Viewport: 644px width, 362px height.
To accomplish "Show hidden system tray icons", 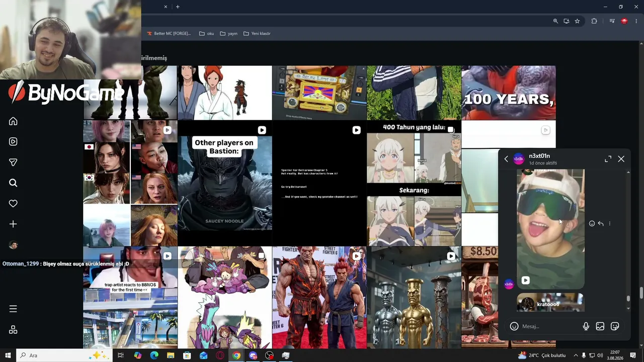I will (576, 355).
